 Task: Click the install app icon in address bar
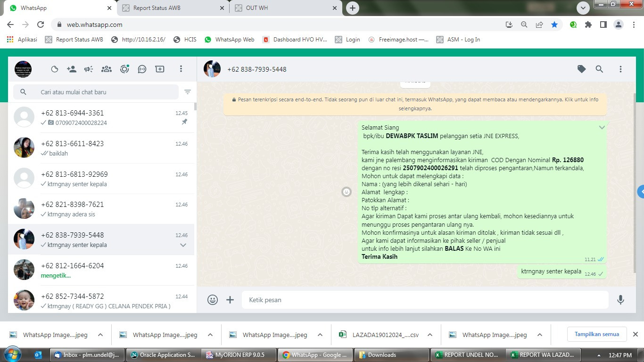[509, 25]
